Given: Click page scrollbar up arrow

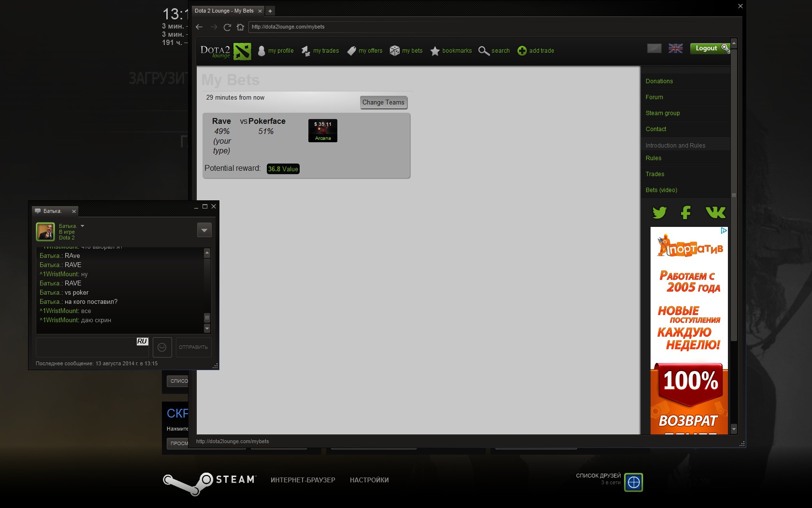Looking at the screenshot, I should (x=734, y=43).
